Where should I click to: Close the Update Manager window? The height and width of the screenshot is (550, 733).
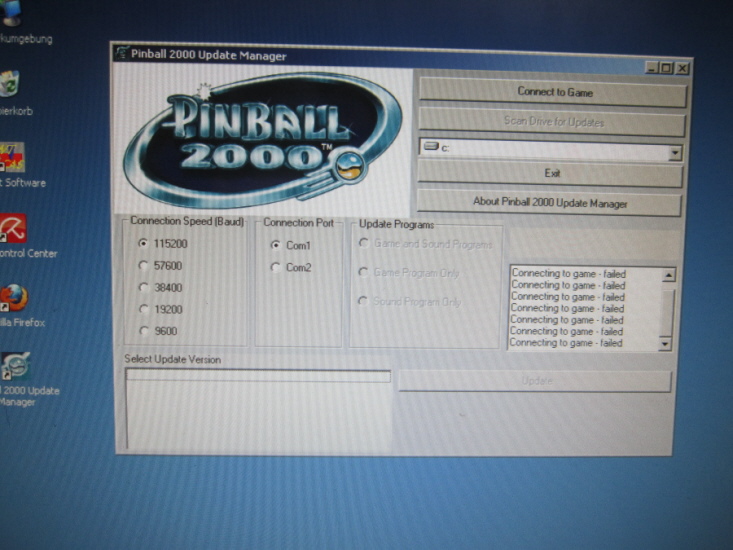click(682, 69)
